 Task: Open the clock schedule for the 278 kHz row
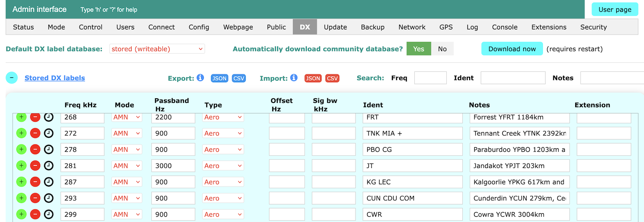(49, 149)
